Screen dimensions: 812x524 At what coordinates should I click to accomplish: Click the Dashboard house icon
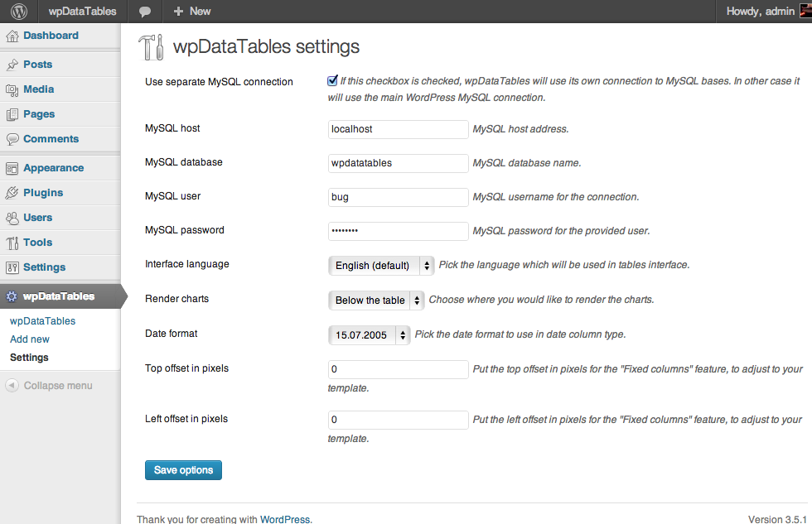coord(12,36)
